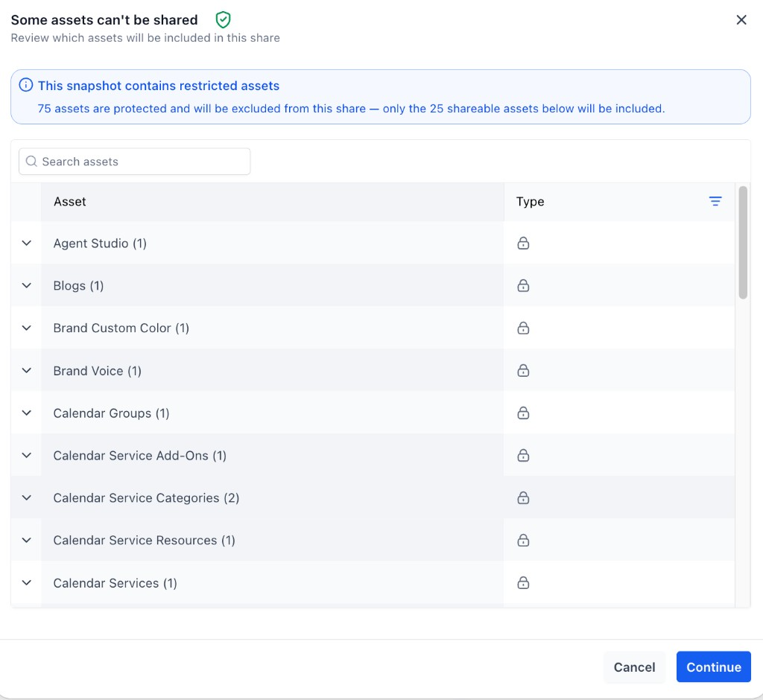Open the Type column filter icon
763x700 pixels.
pos(715,201)
